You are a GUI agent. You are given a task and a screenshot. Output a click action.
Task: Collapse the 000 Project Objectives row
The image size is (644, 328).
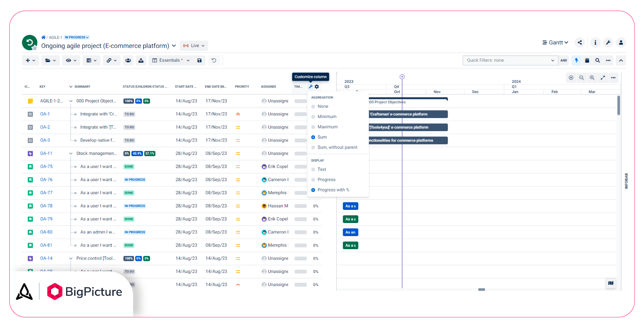pos(71,101)
